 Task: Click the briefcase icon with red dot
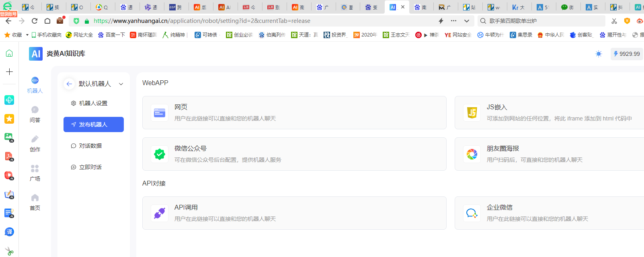click(60, 20)
